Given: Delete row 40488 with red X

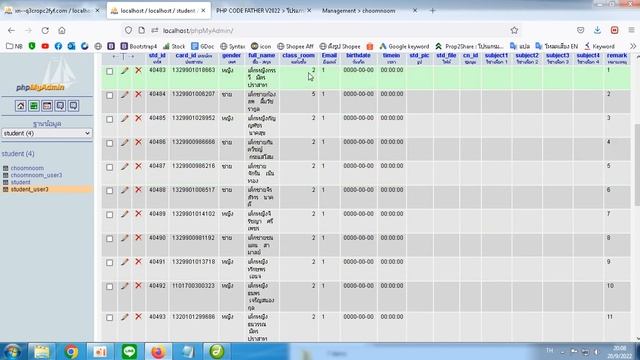Looking at the screenshot, I should pos(138,190).
